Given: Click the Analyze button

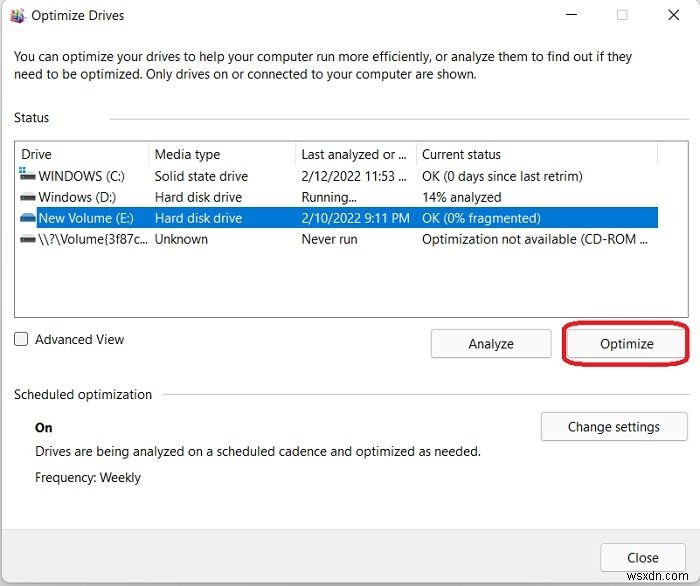Looking at the screenshot, I should click(x=491, y=344).
